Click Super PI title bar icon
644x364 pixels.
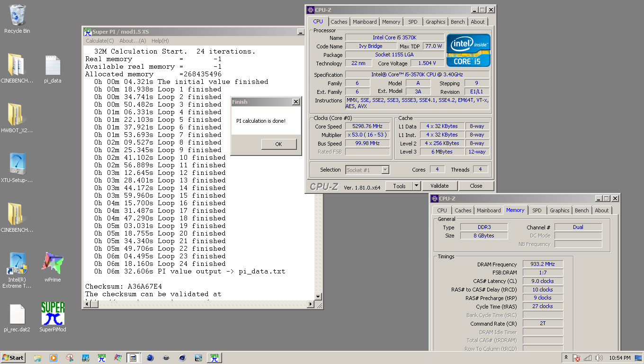pyautogui.click(x=88, y=31)
